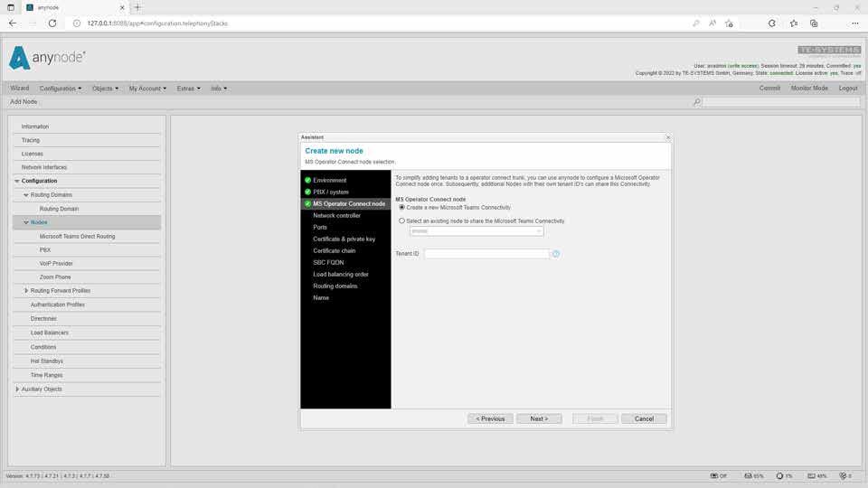The height and width of the screenshot is (488, 868).
Task: Open a new browser tab
Action: 137,8
